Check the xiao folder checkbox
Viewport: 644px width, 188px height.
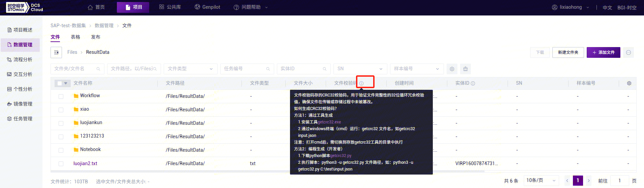click(x=61, y=110)
